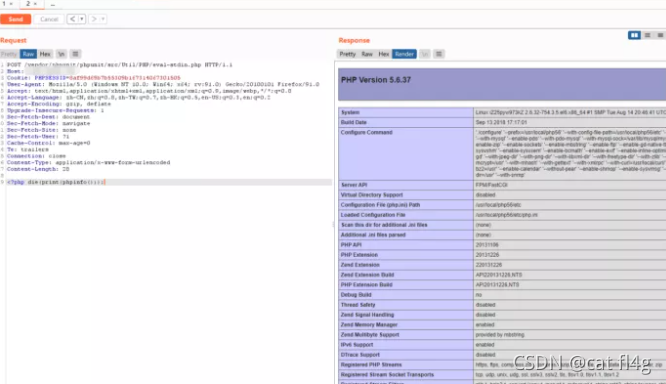Switch to top-bottom split layout

pyautogui.click(x=647, y=35)
